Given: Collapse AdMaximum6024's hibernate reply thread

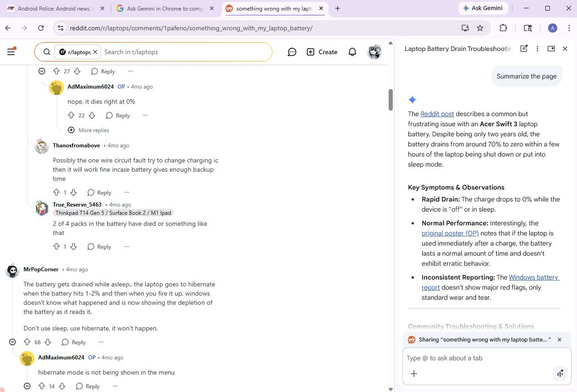Looking at the screenshot, I should click(27, 386).
